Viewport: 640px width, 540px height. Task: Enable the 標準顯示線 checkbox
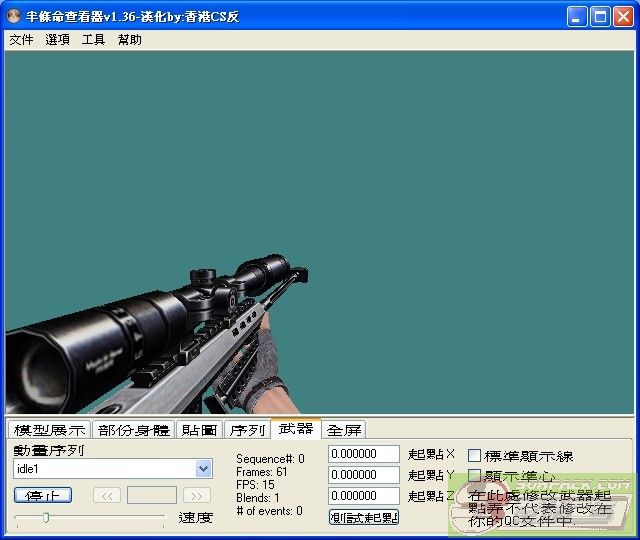tap(475, 456)
